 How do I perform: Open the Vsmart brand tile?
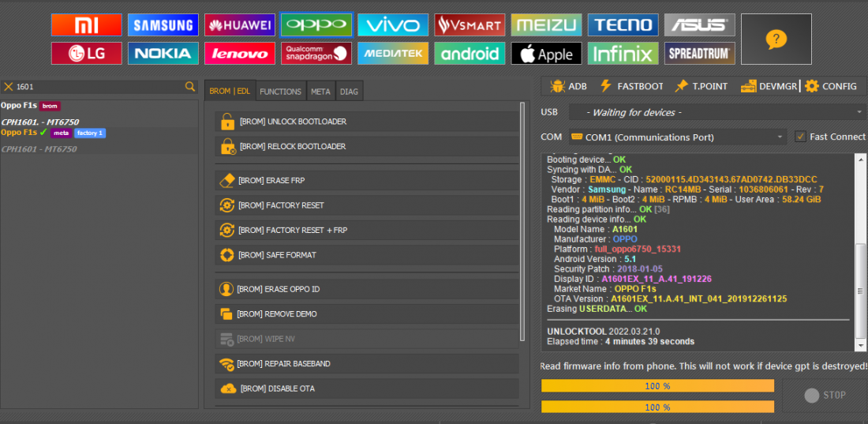coord(470,25)
